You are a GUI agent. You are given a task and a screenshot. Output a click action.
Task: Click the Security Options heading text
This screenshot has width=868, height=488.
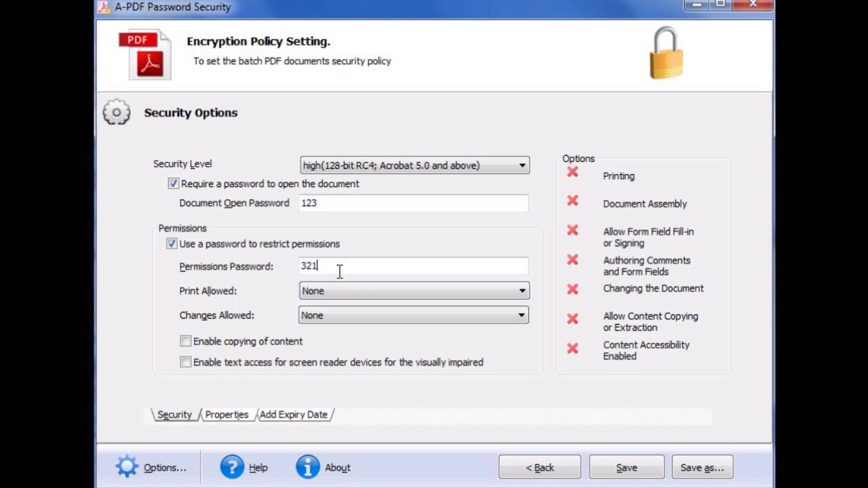tap(191, 113)
